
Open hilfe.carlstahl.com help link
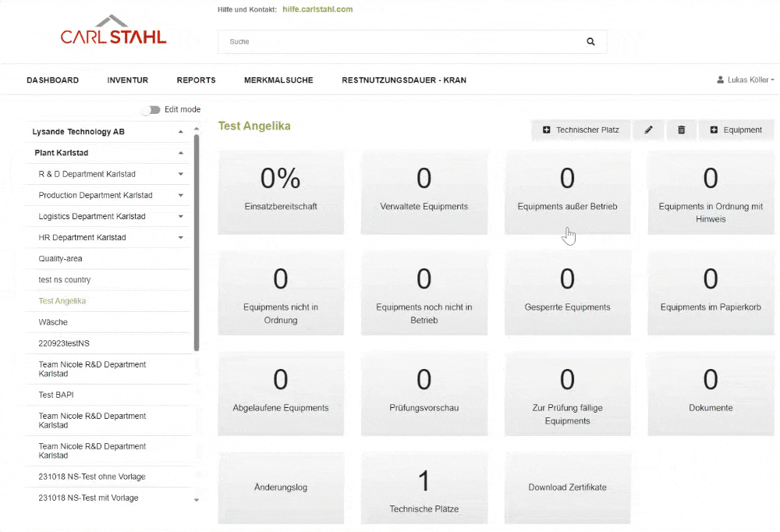(x=317, y=9)
